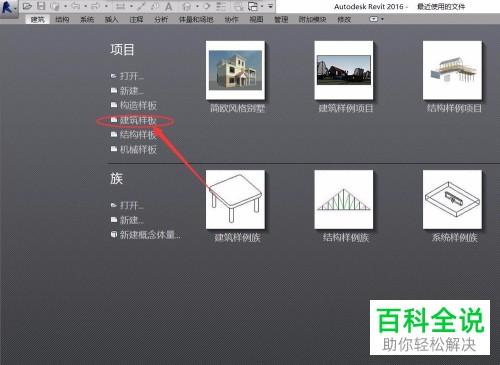Screen dimensions: 500x365
Task: Select the Measure tool icon
Action: point(120,6)
